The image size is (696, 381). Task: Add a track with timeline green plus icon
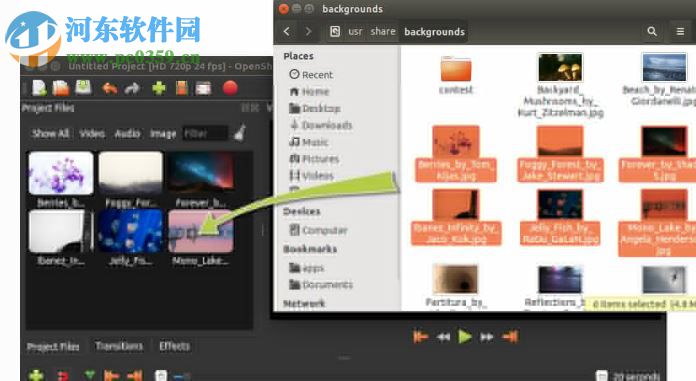point(36,376)
